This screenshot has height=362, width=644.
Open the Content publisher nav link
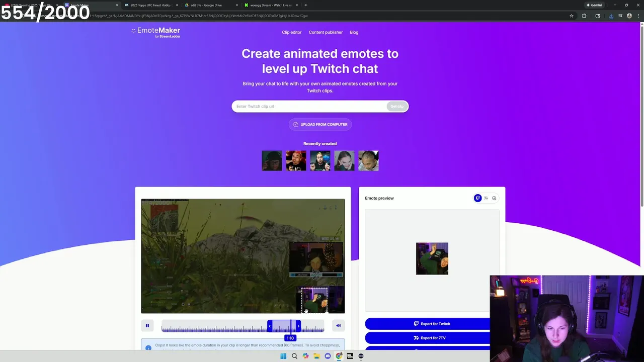coord(326,32)
